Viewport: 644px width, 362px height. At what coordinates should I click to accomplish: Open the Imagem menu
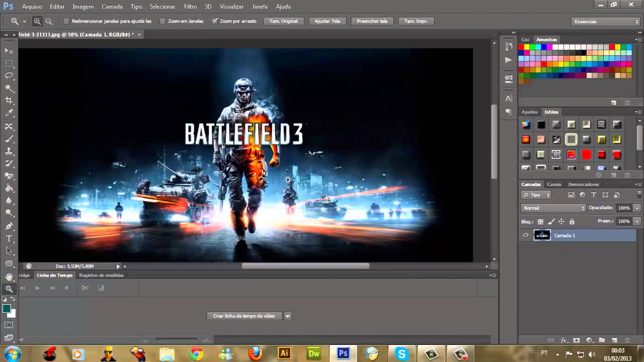(x=83, y=7)
